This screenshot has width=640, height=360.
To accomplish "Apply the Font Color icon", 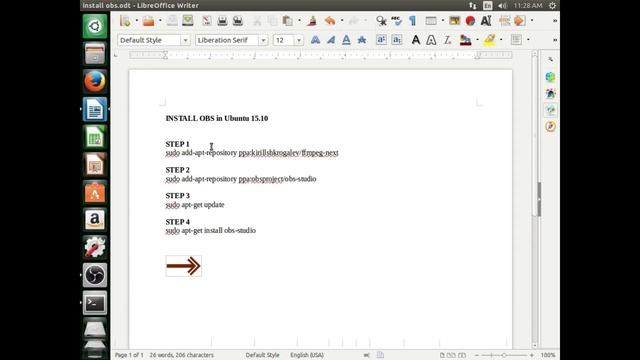I will tap(465, 40).
